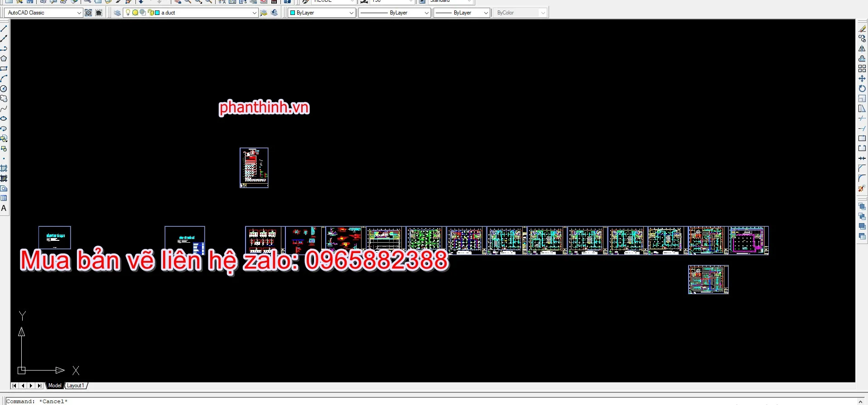Image resolution: width=868 pixels, height=405 pixels.
Task: Click Bring to Front draw order icon
Action: coord(862,206)
